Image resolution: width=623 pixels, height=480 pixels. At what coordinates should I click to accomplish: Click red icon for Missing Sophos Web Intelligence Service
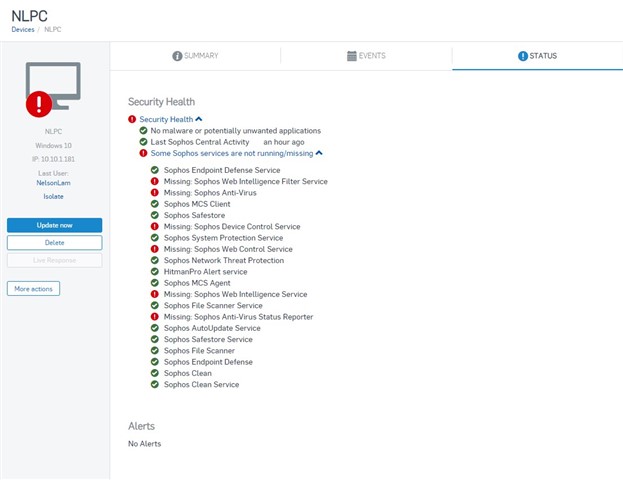tap(155, 294)
